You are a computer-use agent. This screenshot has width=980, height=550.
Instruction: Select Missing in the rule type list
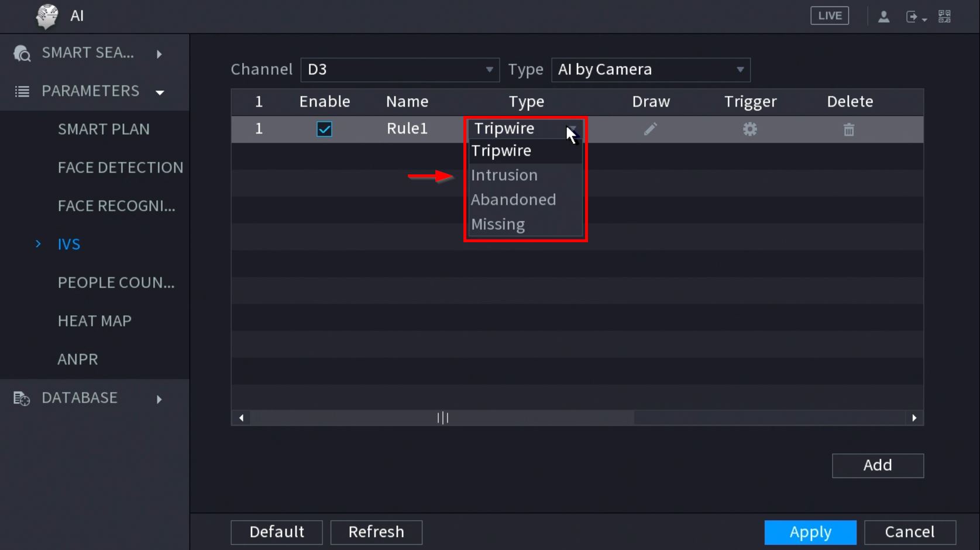click(498, 224)
